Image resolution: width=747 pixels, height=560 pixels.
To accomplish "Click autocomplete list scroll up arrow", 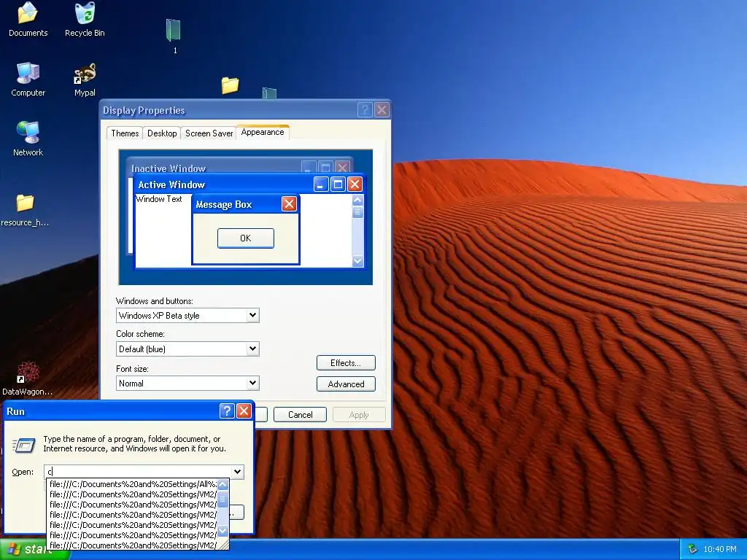I will 222,485.
